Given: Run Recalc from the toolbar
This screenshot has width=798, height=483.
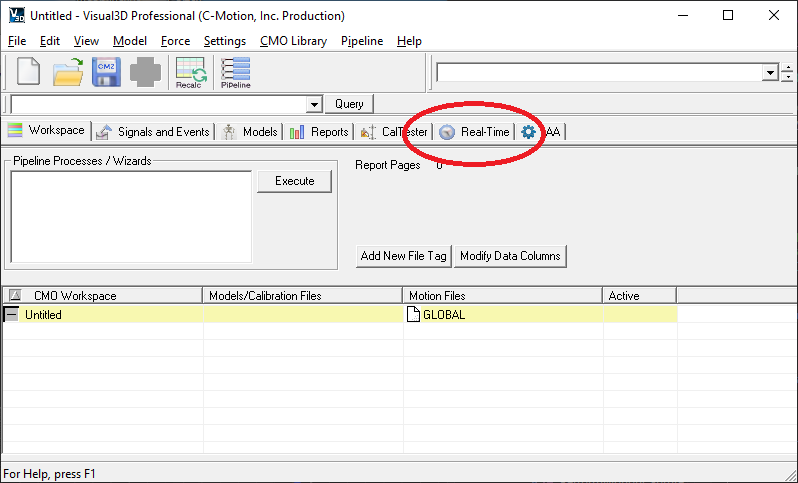Looking at the screenshot, I should tap(190, 73).
